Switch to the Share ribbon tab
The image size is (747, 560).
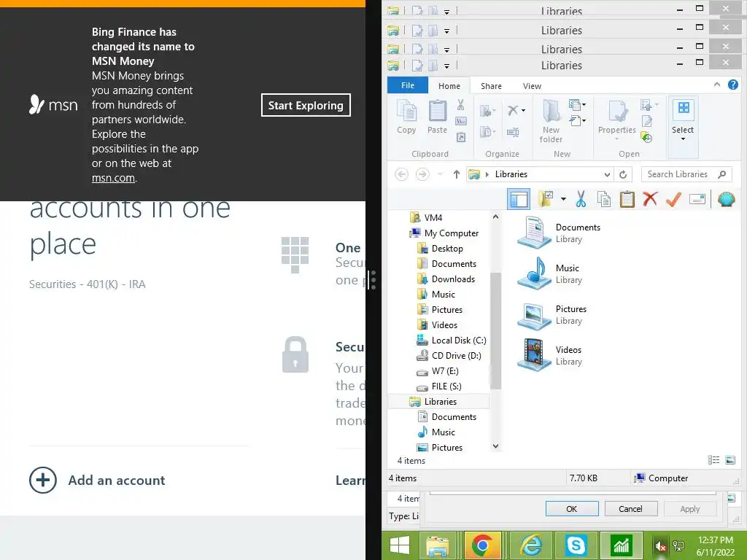pyautogui.click(x=491, y=86)
